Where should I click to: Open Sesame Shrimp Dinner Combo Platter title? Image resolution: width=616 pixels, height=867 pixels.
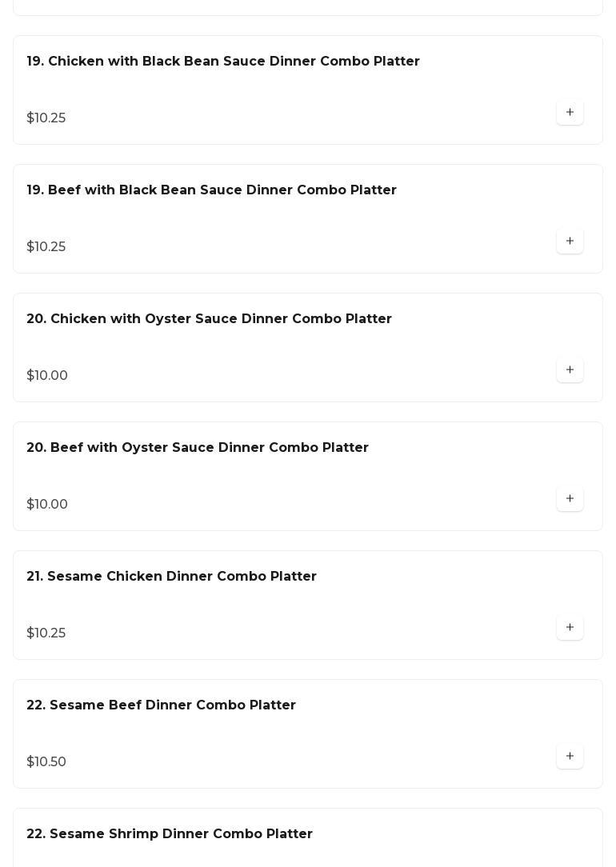[170, 834]
